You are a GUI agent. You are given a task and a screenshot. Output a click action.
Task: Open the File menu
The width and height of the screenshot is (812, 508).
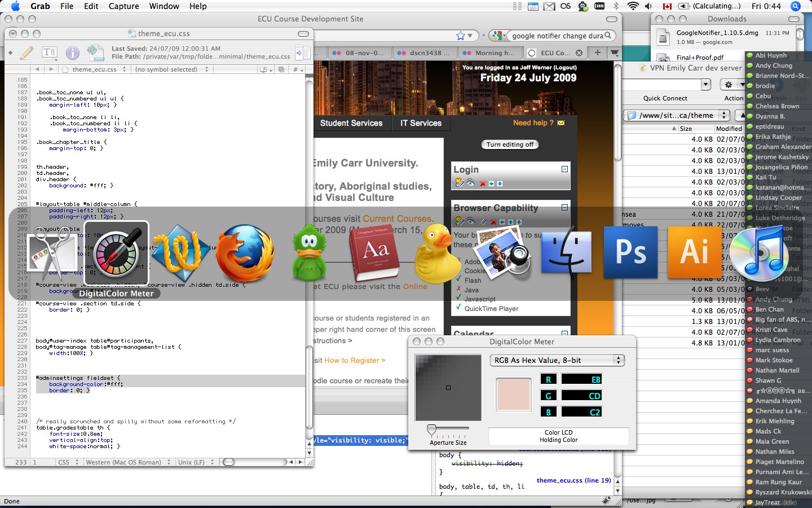click(x=67, y=6)
